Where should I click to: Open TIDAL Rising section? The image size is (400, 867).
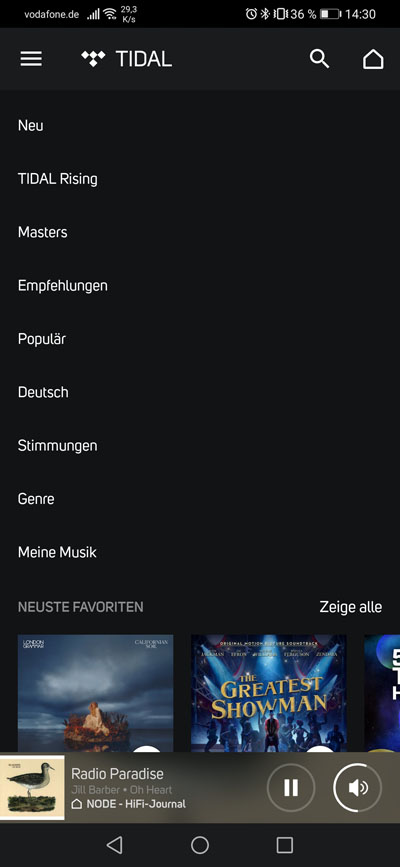tap(58, 179)
